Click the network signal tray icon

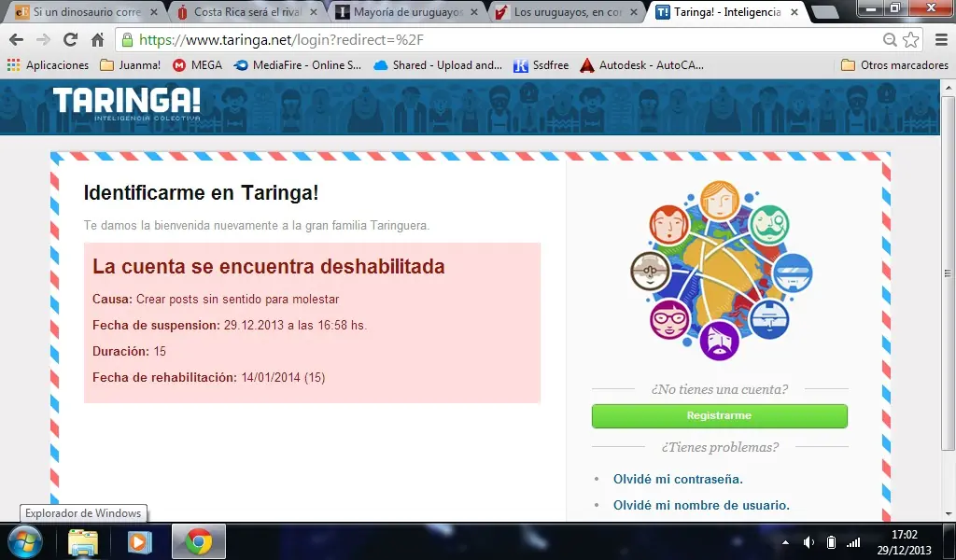pyautogui.click(x=853, y=542)
